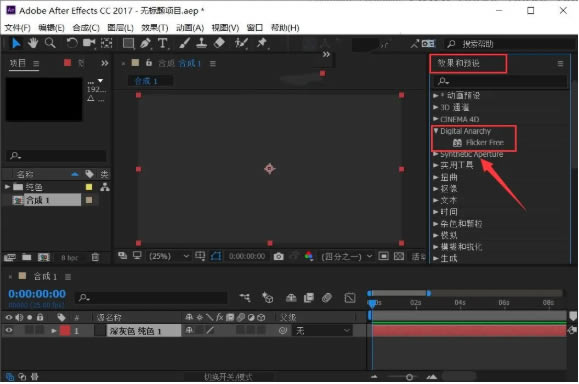The height and width of the screenshot is (384, 579).
Task: Open the graph editor in timeline
Action: coord(350,298)
